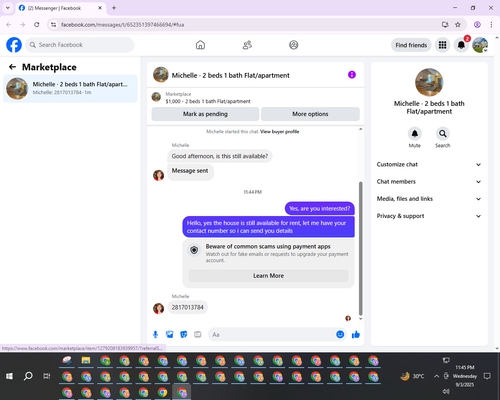Expand the Chat members section

(x=429, y=182)
